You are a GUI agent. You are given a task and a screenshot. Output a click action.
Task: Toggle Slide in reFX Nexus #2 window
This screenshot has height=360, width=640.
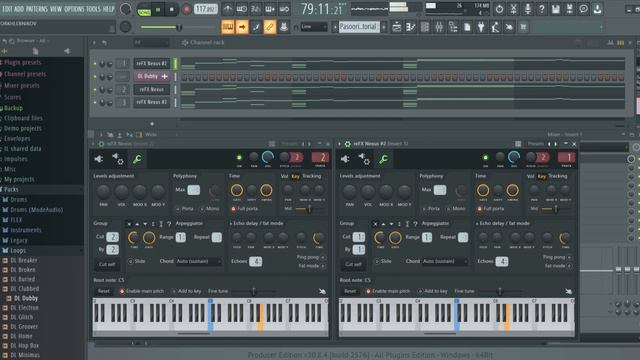(x=383, y=261)
